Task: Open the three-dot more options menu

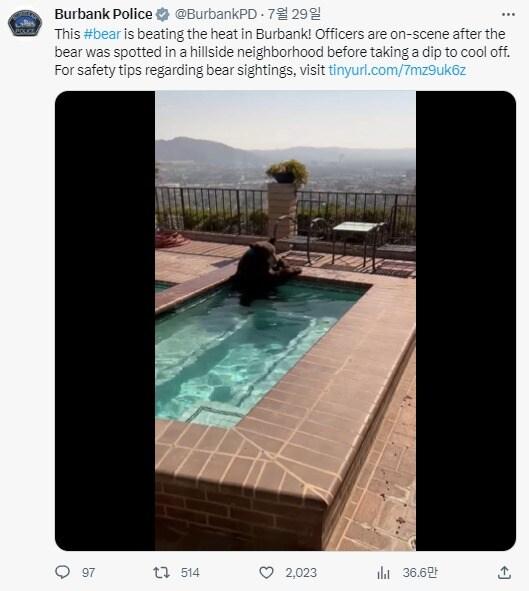Action: (x=508, y=14)
